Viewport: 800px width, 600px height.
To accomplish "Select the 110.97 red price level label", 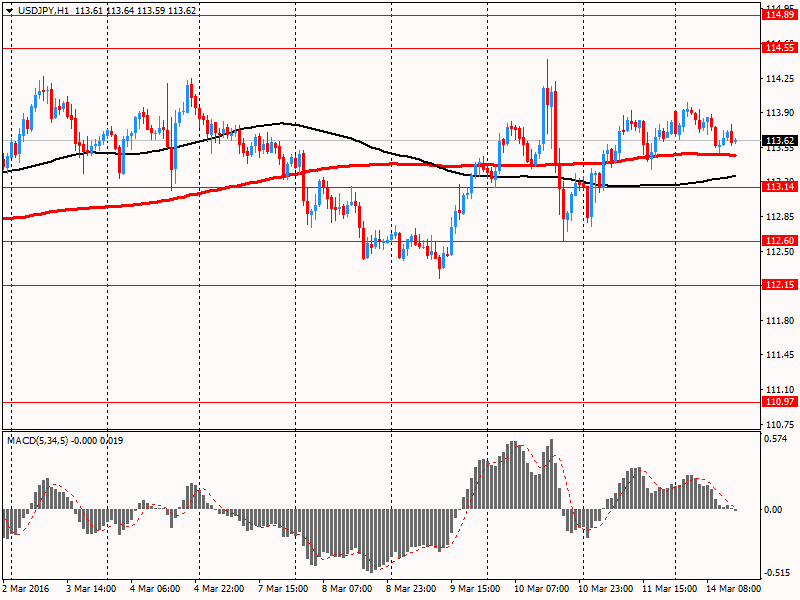I will coord(780,402).
